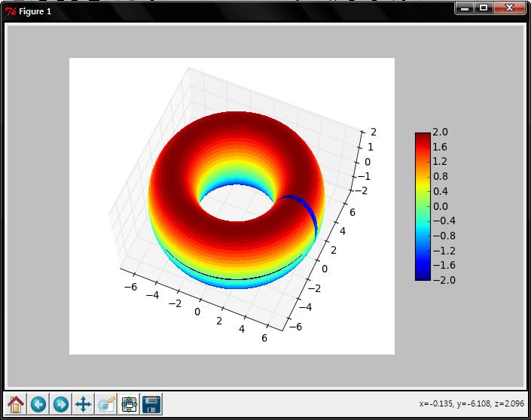Click the Tk feather icon in title bar
This screenshot has width=531, height=420.
10,12
